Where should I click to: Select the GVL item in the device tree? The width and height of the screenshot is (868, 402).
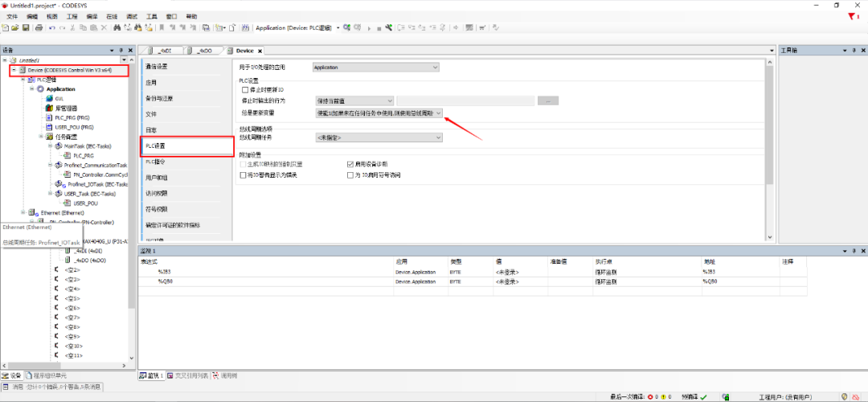(59, 99)
